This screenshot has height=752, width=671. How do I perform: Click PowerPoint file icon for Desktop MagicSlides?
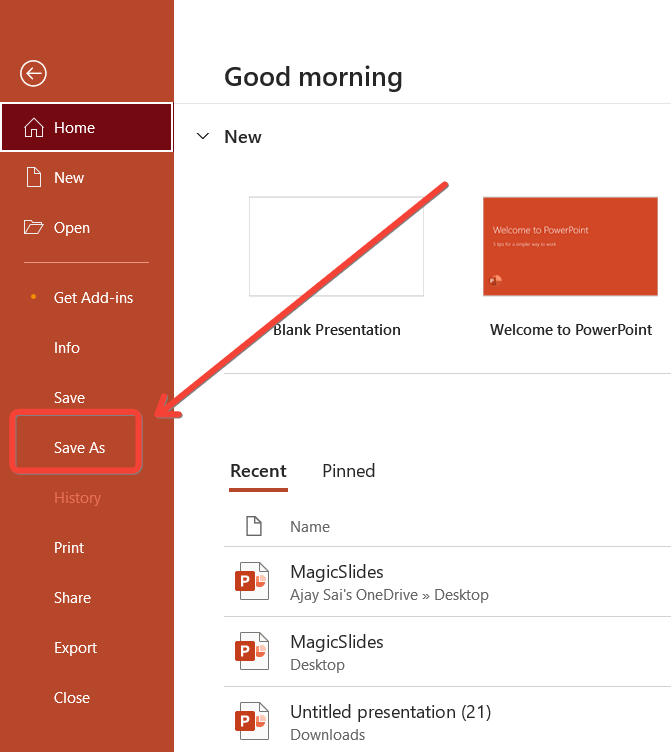click(x=252, y=652)
